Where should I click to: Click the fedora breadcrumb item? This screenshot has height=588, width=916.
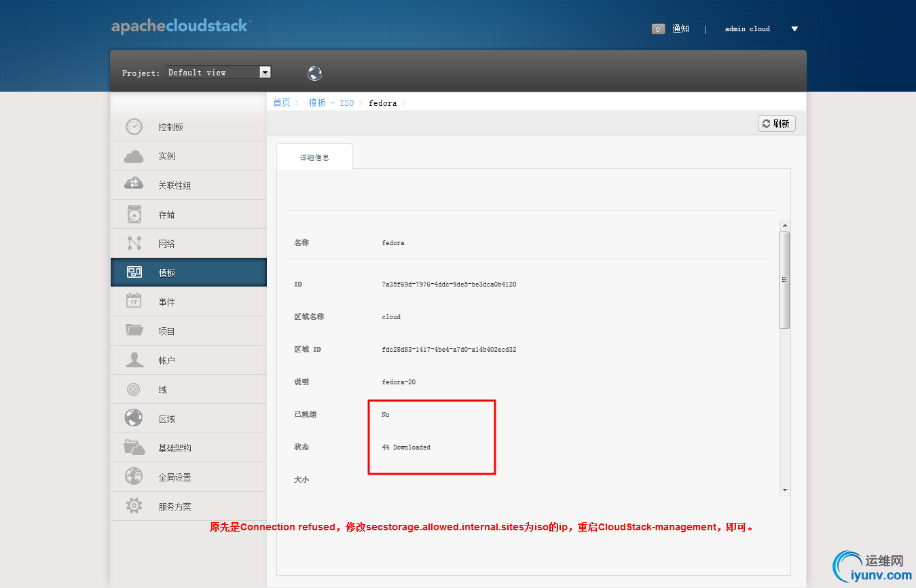point(382,103)
